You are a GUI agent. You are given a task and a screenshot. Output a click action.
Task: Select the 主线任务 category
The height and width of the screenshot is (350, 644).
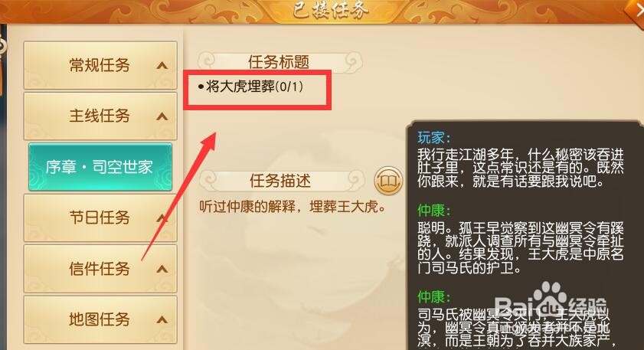[100, 116]
